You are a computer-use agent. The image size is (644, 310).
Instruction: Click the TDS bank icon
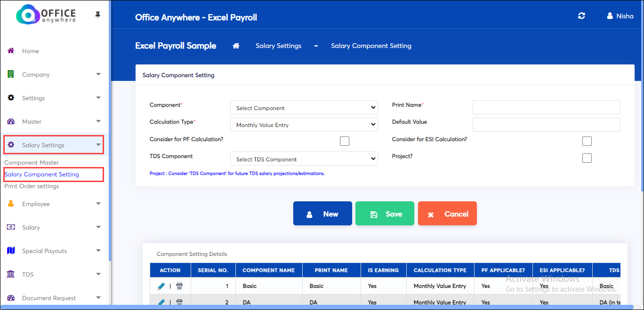pyautogui.click(x=11, y=274)
